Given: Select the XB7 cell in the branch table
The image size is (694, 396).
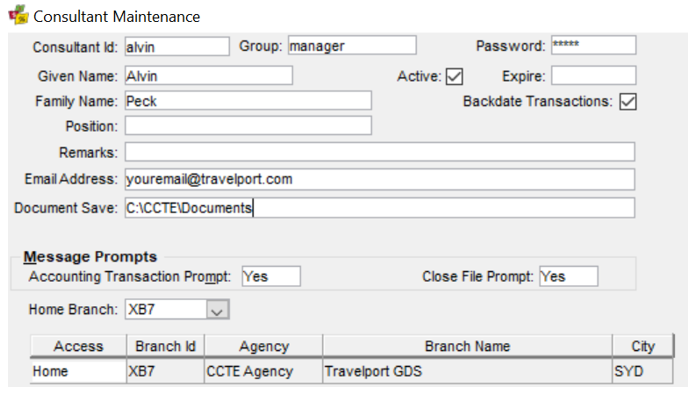Looking at the screenshot, I should (166, 371).
